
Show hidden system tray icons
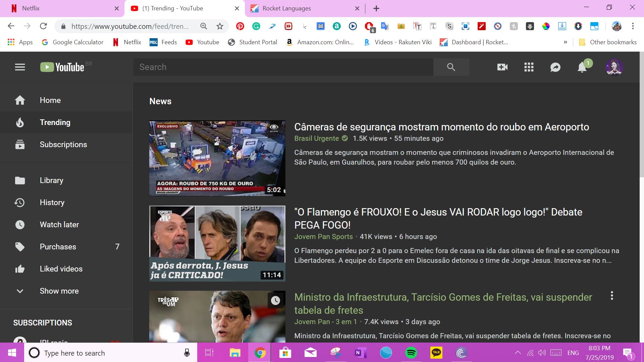click(518, 353)
